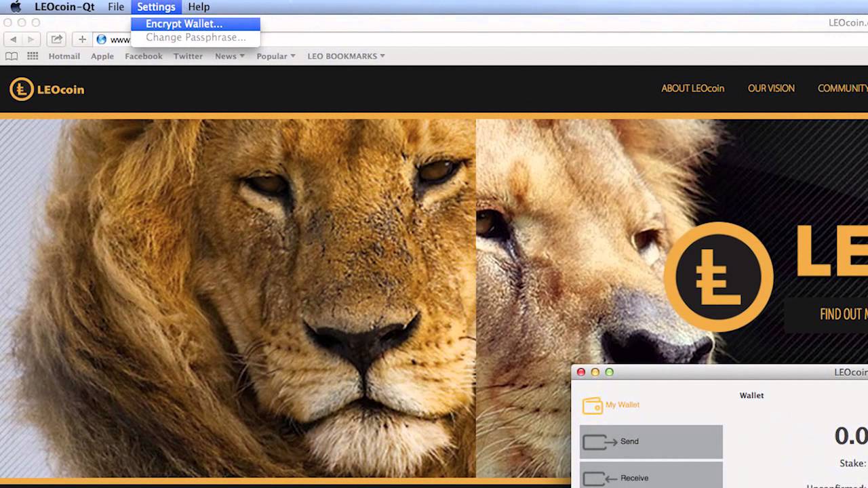The image size is (868, 488).
Task: Close the Settings menu in menu bar
Action: pos(156,7)
